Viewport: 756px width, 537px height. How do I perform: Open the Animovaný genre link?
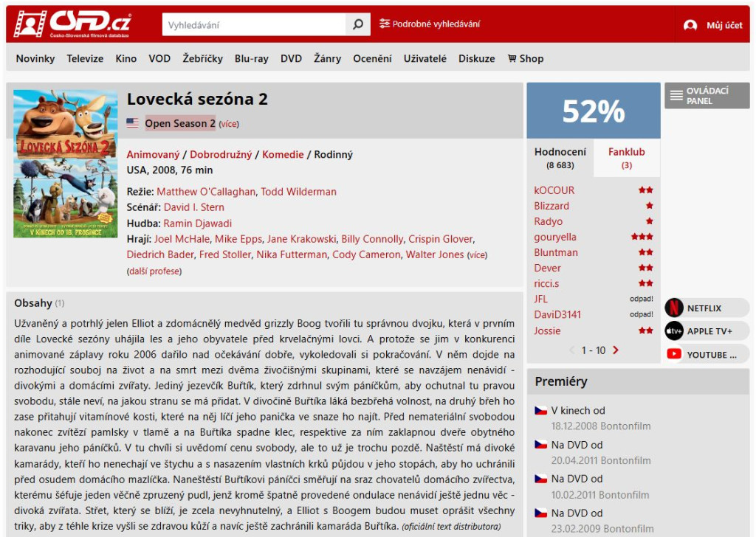(x=153, y=155)
